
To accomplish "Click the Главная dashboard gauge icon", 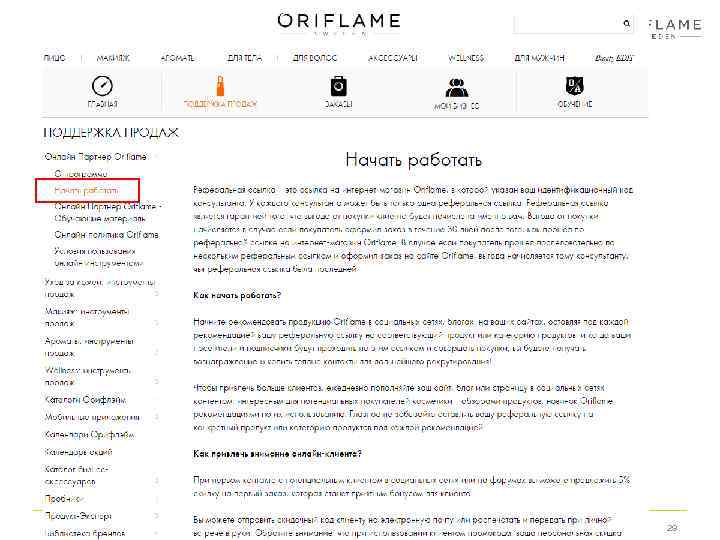I will click(102, 86).
